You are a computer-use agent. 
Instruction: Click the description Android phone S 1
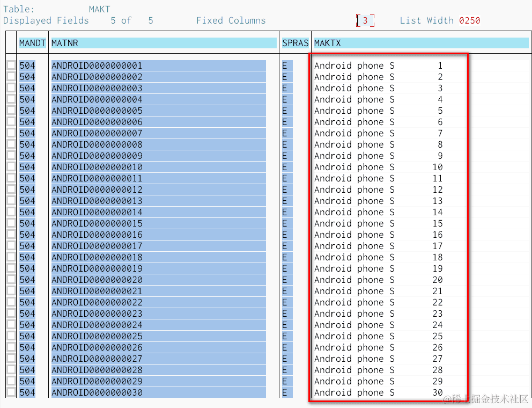tap(378, 65)
